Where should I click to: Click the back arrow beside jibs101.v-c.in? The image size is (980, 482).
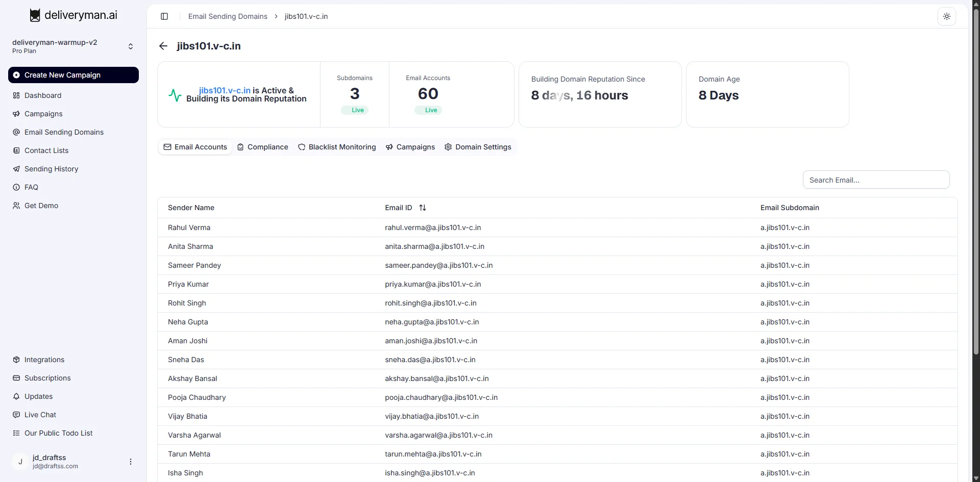[x=163, y=46]
